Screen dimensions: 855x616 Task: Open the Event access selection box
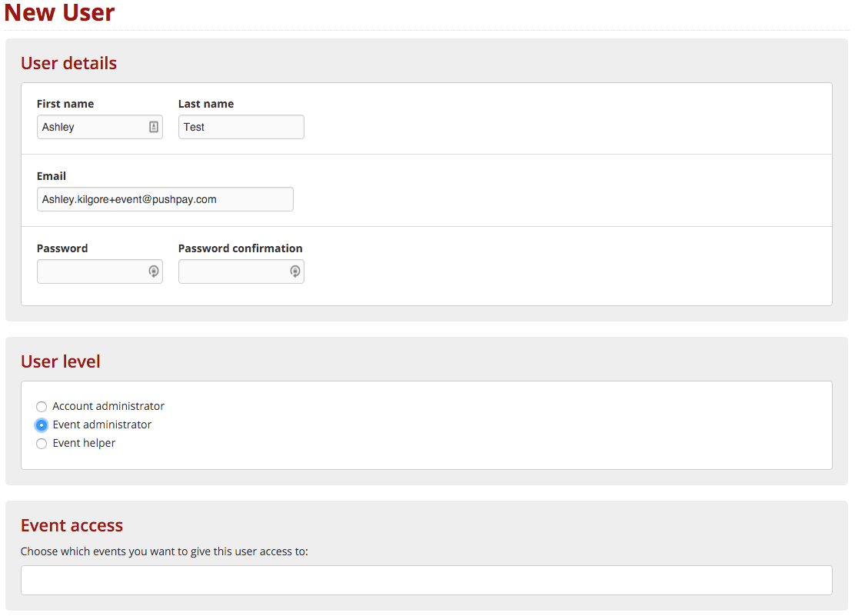click(426, 580)
